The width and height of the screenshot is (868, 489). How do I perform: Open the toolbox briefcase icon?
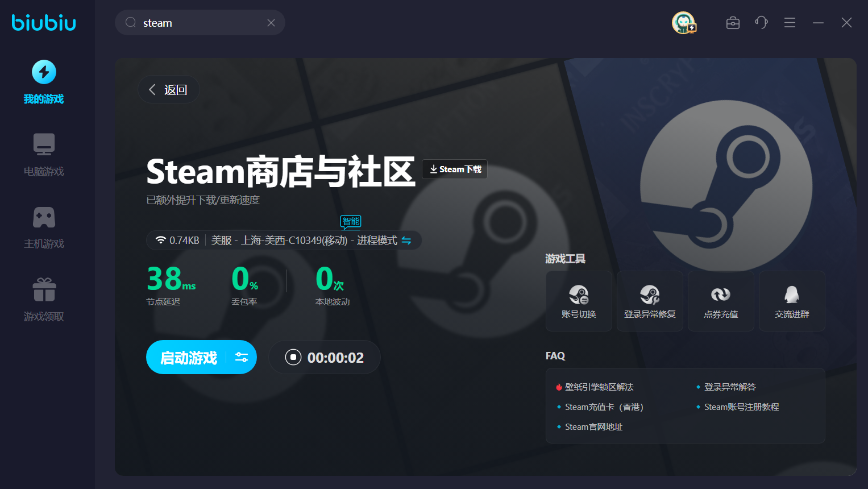pyautogui.click(x=733, y=23)
